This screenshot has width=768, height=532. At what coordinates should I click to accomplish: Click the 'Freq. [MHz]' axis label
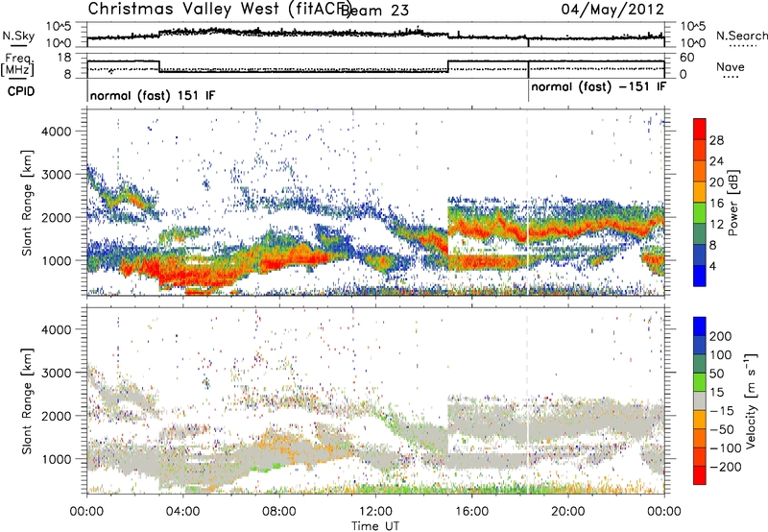point(18,64)
